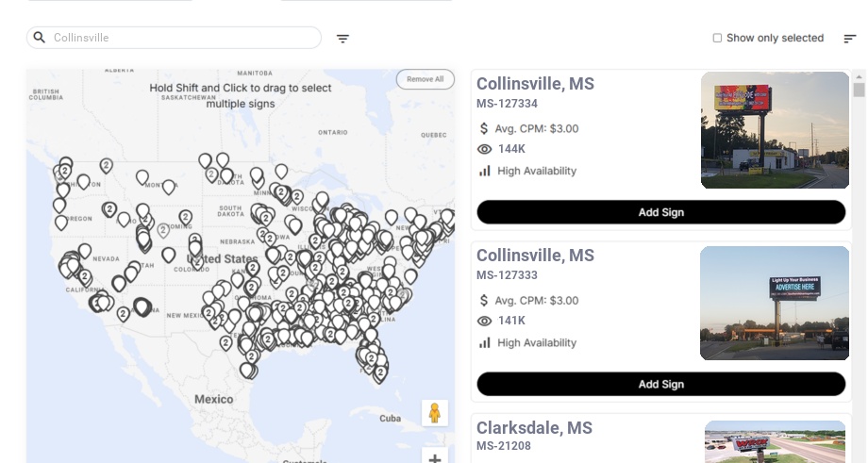This screenshot has width=868, height=463.
Task: Click the availability bars icon for MS-127333
Action: (x=485, y=342)
